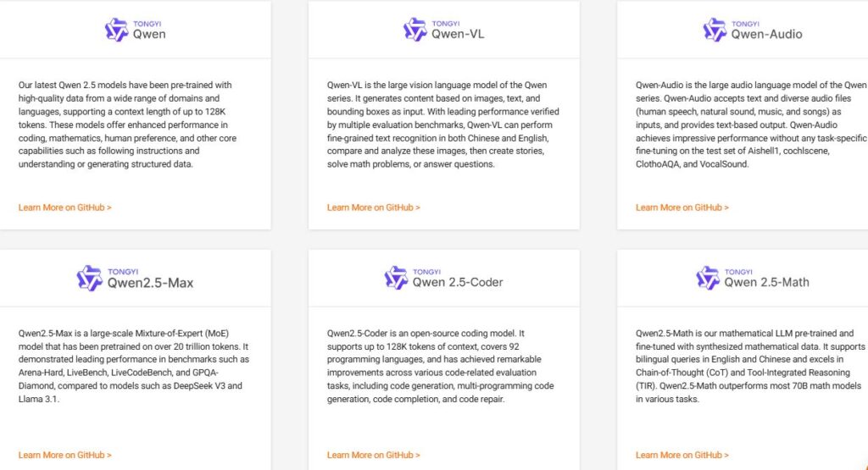Screen dimensions: 868x470
Task: Click the Qwen-Audio logo icon
Action: click(x=715, y=30)
